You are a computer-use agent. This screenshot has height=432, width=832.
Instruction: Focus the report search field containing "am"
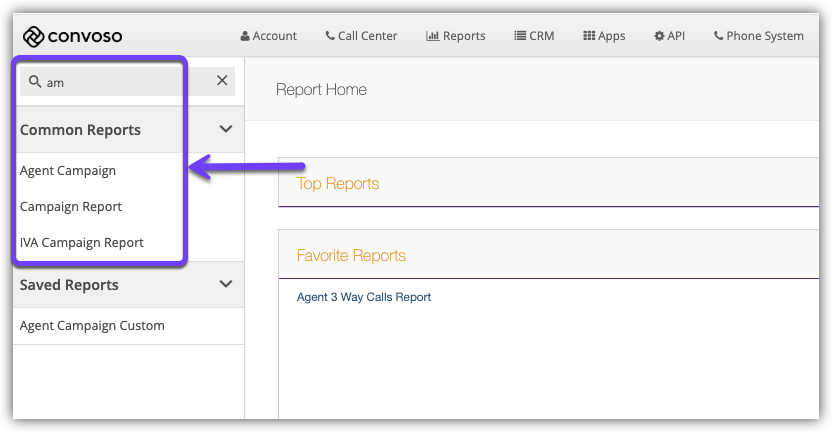110,82
